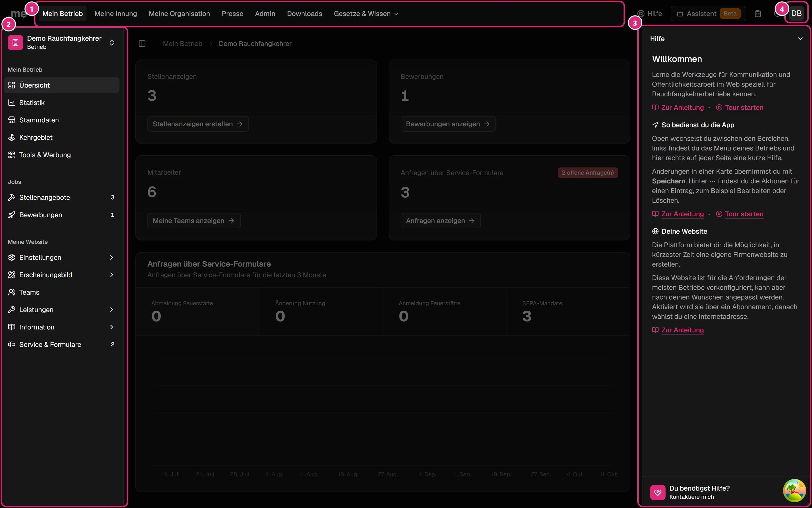Click the Mein Betrieb breadcrumb link
The height and width of the screenshot is (508, 812).
(182, 44)
